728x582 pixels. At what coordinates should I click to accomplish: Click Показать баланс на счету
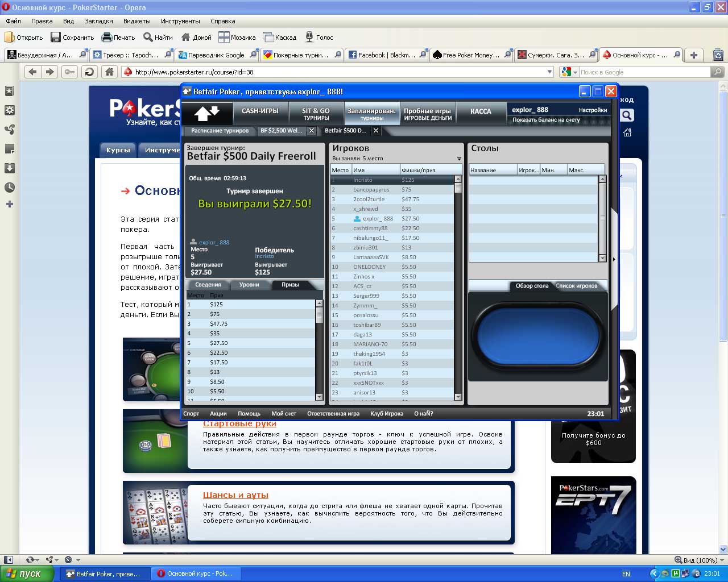(546, 120)
